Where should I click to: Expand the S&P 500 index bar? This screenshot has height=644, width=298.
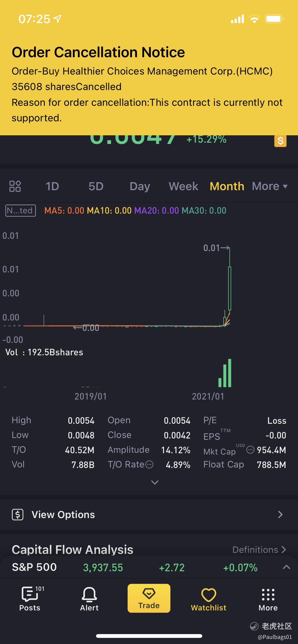(x=287, y=567)
